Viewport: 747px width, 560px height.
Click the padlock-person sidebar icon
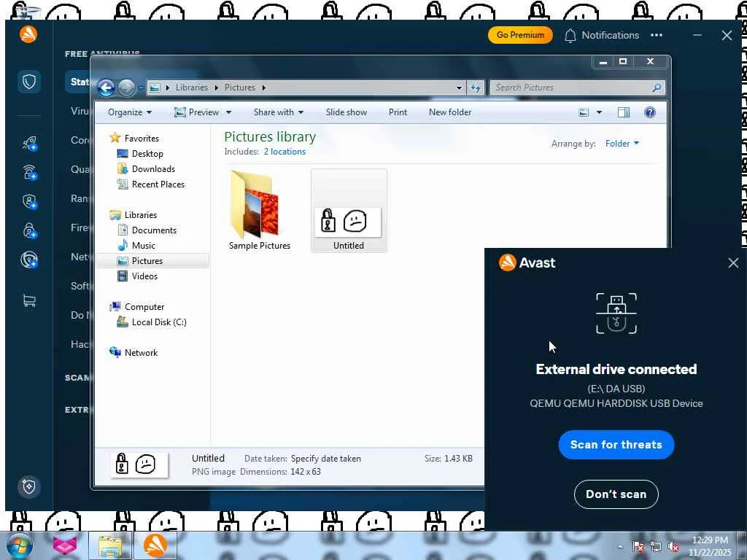point(29,230)
